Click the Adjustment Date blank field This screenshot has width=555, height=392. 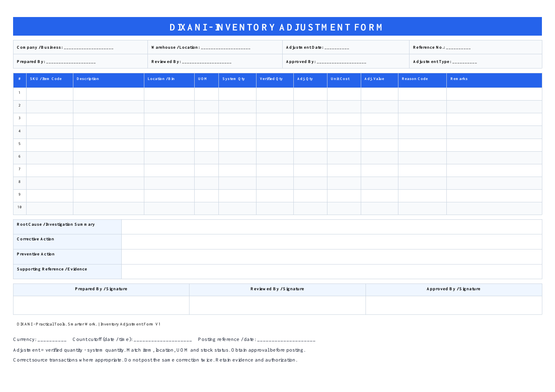tap(337, 48)
